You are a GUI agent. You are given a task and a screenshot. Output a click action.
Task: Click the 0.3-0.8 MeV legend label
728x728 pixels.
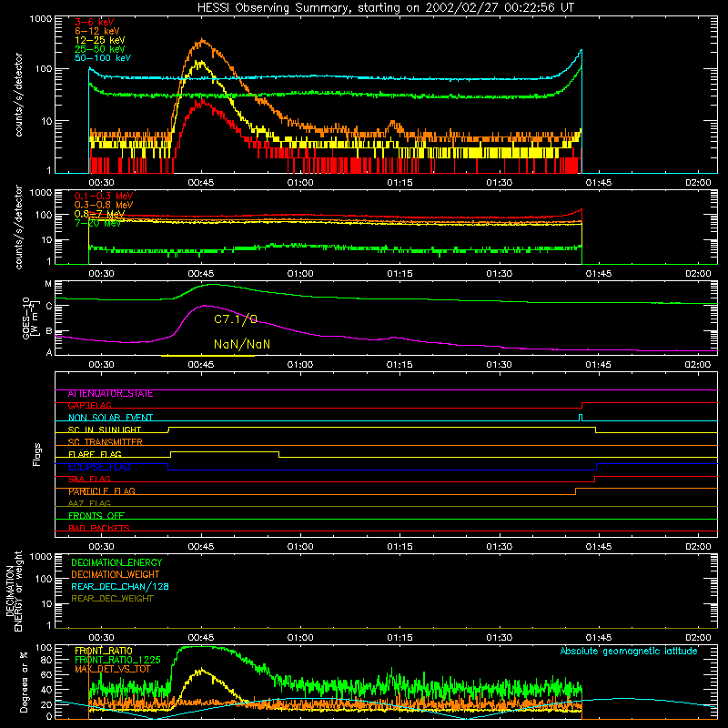[104, 205]
